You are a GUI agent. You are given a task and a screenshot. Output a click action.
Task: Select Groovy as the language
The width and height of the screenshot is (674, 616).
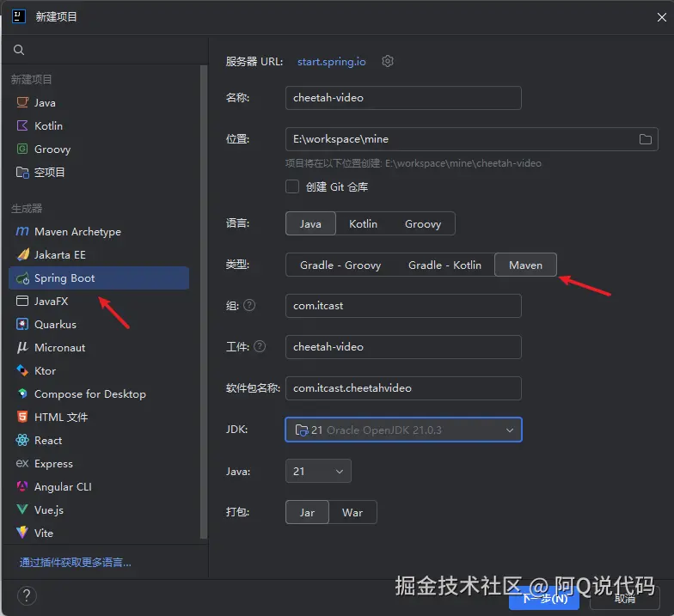click(423, 223)
